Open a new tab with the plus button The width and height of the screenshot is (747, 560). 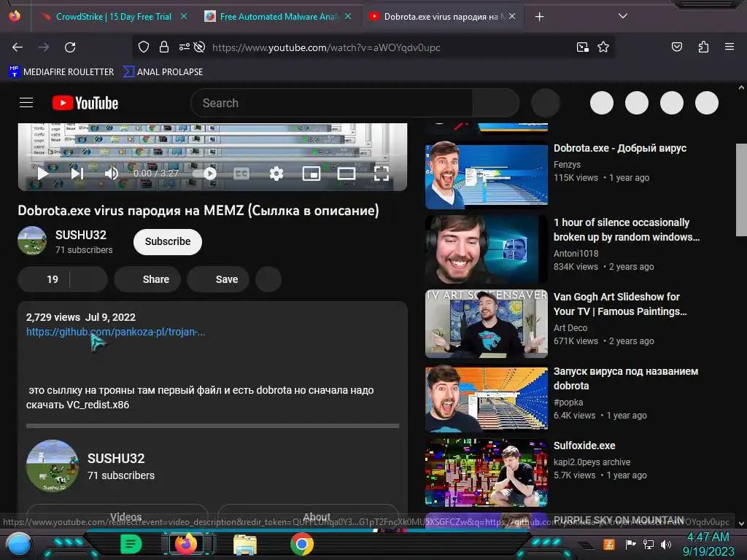(x=539, y=17)
